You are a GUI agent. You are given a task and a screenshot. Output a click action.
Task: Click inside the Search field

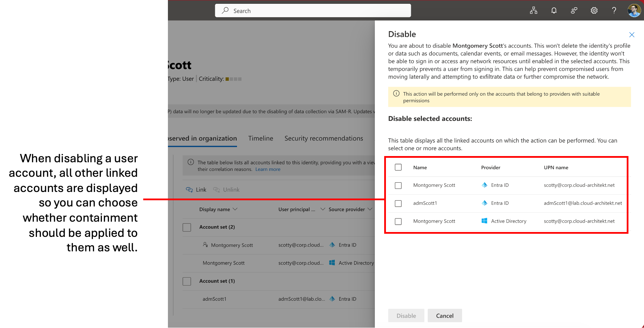click(x=313, y=11)
